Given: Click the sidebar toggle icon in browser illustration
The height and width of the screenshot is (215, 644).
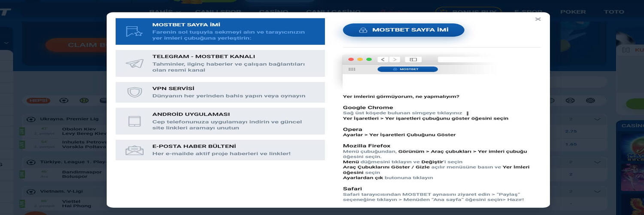Looking at the screenshot, I should (x=413, y=59).
